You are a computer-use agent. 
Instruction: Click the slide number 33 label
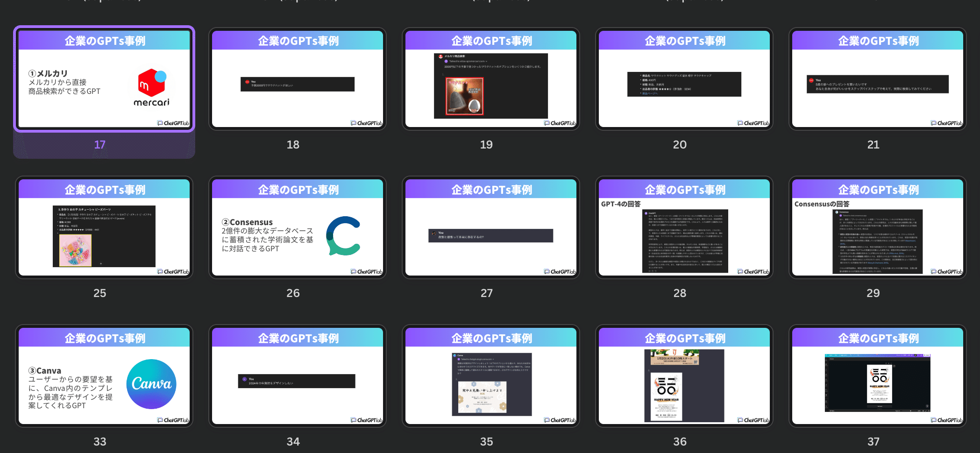coord(100,442)
